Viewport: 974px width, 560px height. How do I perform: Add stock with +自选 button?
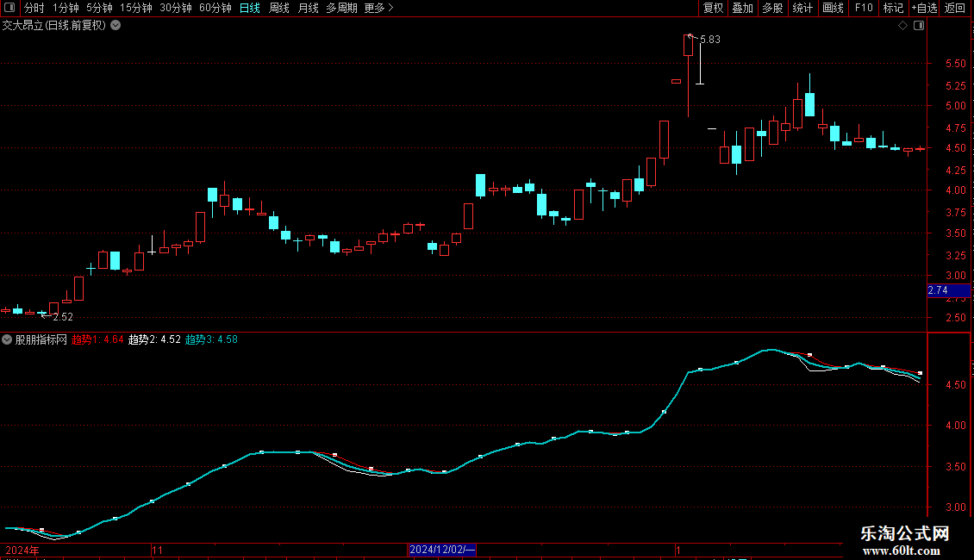[x=924, y=8]
